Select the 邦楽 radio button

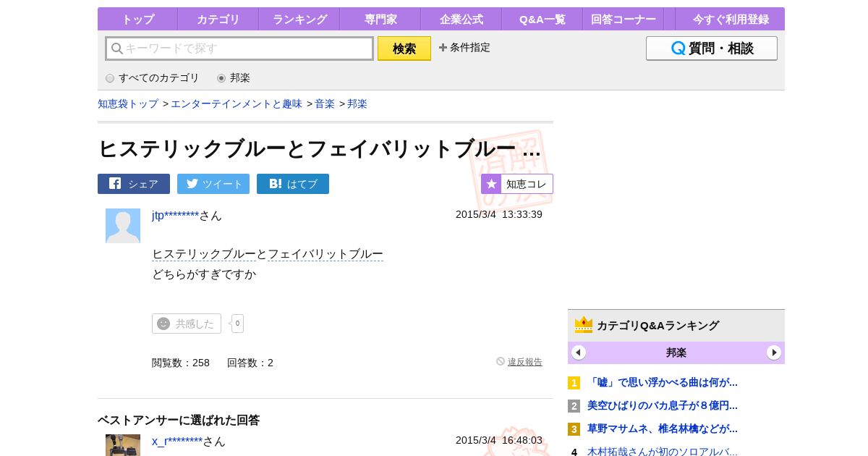[x=221, y=78]
